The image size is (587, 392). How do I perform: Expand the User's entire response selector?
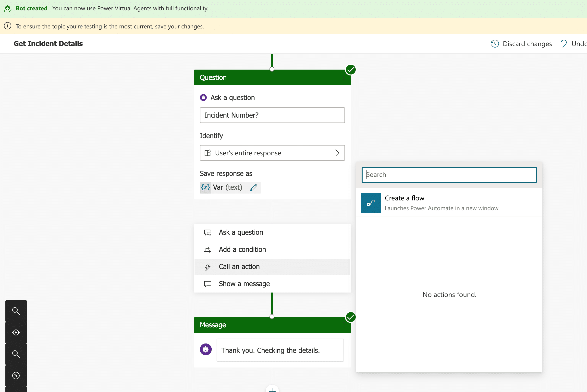pyautogui.click(x=272, y=153)
